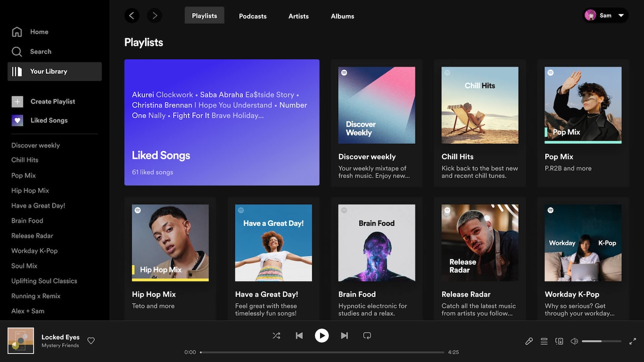
Task: Create a new playlist with the plus icon
Action: point(17,101)
